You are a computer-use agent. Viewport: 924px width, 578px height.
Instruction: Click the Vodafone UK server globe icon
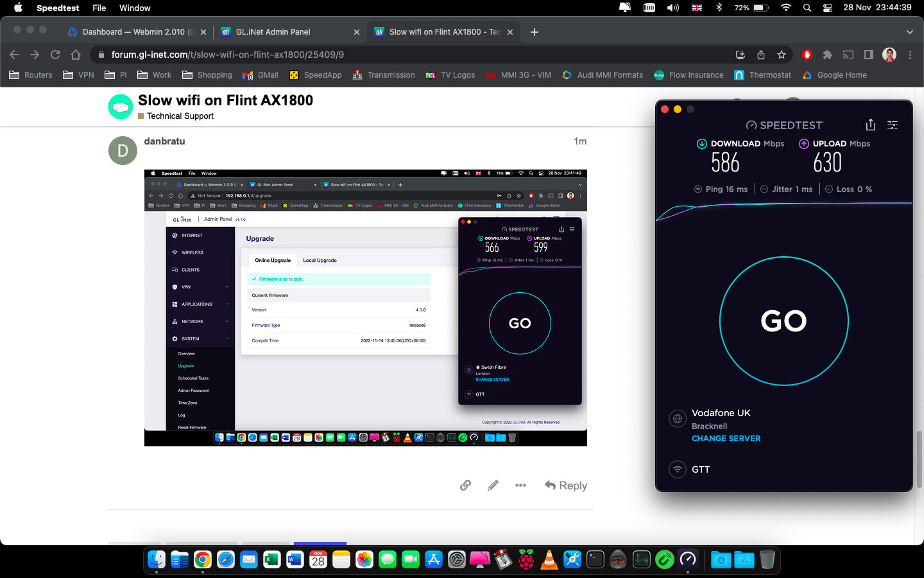678,419
